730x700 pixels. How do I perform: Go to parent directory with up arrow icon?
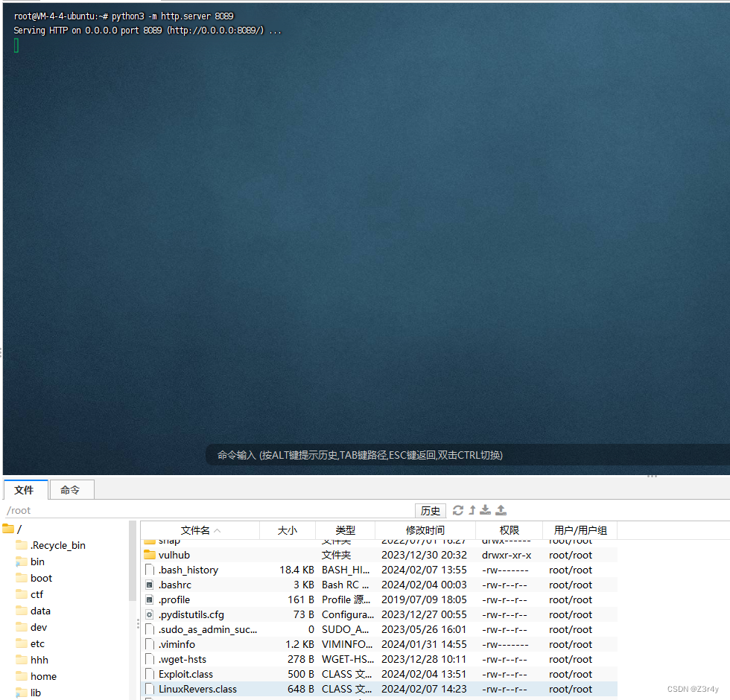472,510
